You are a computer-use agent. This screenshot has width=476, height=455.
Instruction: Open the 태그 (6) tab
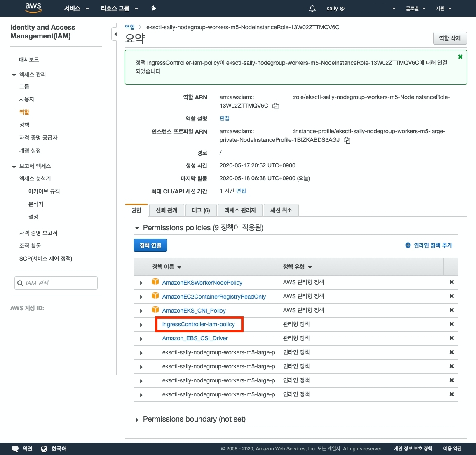201,210
